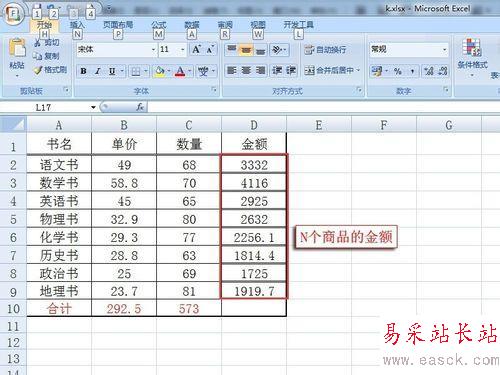Click the increase decimal icon
This screenshot has height=375, width=500.
[x=428, y=71]
